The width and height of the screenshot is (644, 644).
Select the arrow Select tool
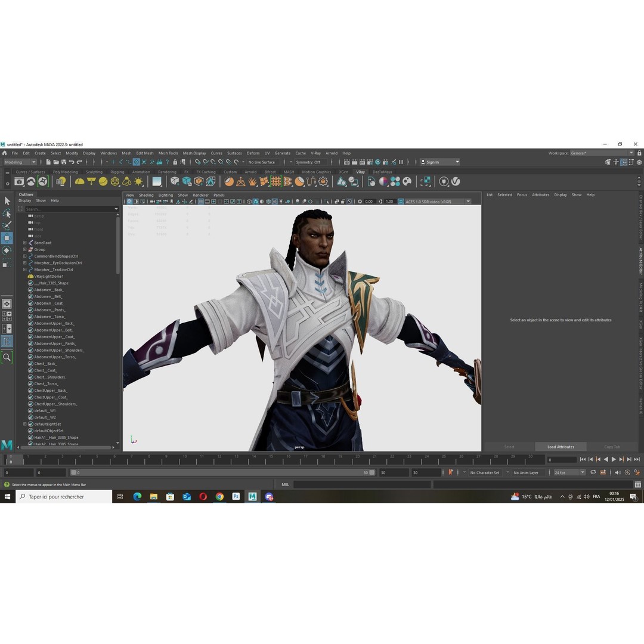pos(7,201)
